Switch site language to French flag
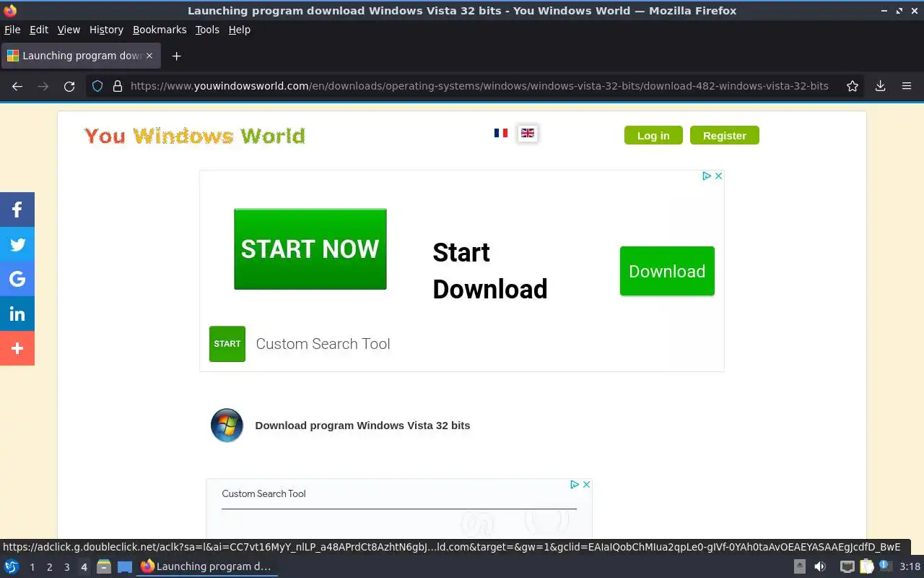The height and width of the screenshot is (578, 924). (501, 133)
